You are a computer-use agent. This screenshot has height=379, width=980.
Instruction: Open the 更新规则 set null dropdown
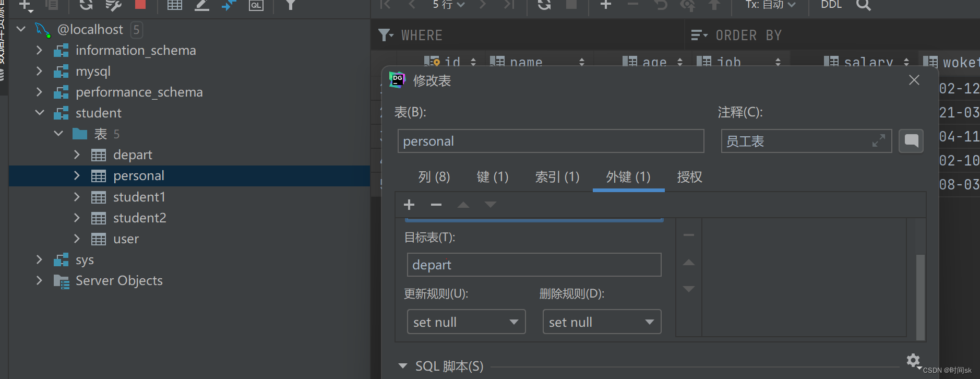[466, 322]
